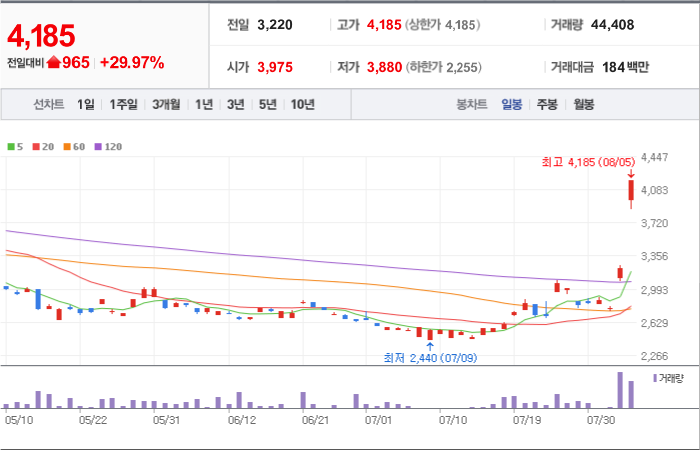
Task: Open the 3년 line chart
Action: point(235,104)
